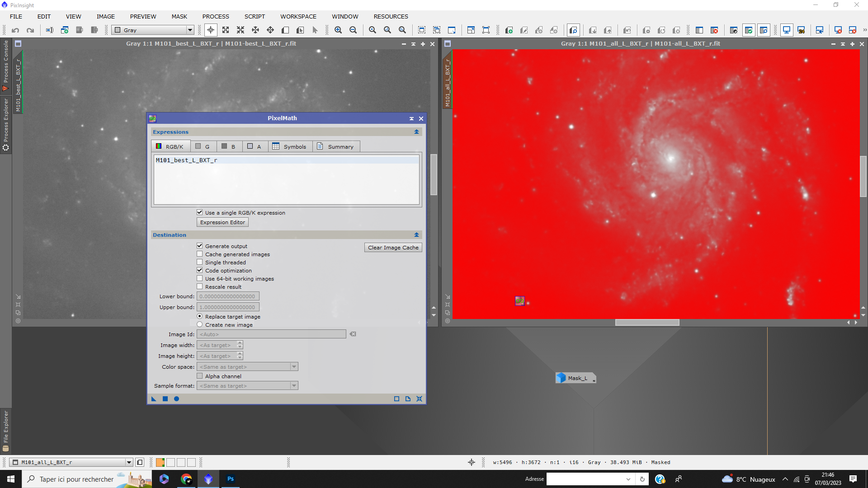Screen dimensions: 868x488
Task: Select the Create new image radio button
Action: pos(200,325)
